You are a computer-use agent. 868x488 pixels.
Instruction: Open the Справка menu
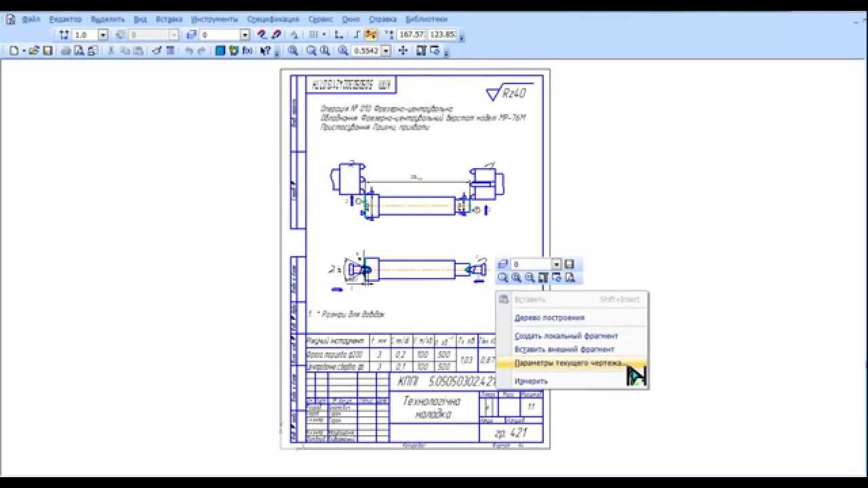coord(382,19)
